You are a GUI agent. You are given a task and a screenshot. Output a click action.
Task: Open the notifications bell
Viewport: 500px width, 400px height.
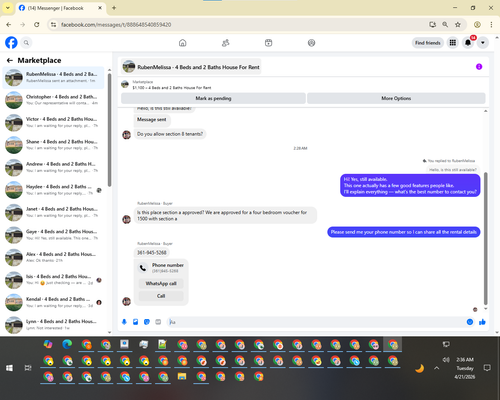point(468,43)
